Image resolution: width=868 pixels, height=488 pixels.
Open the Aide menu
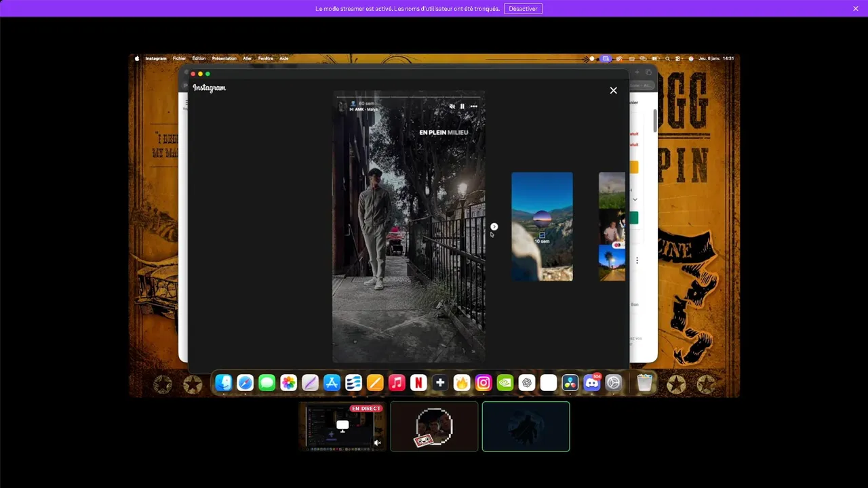tap(284, 58)
